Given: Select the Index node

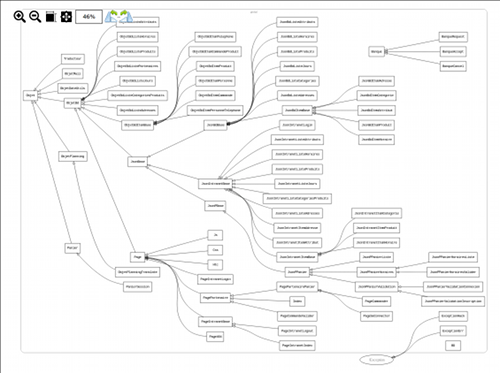Looking at the screenshot, I should tap(297, 301).
